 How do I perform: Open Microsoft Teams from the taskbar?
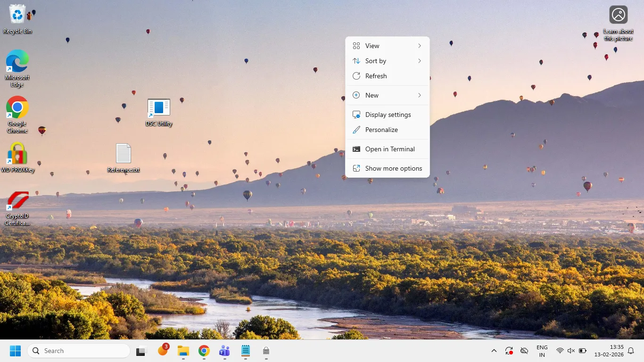point(224,351)
